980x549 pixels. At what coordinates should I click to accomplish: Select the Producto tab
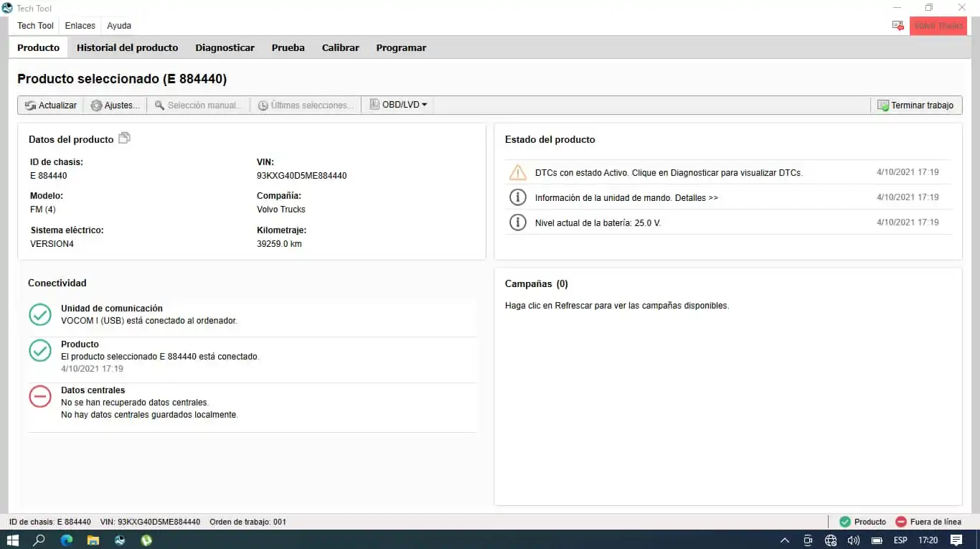click(39, 47)
